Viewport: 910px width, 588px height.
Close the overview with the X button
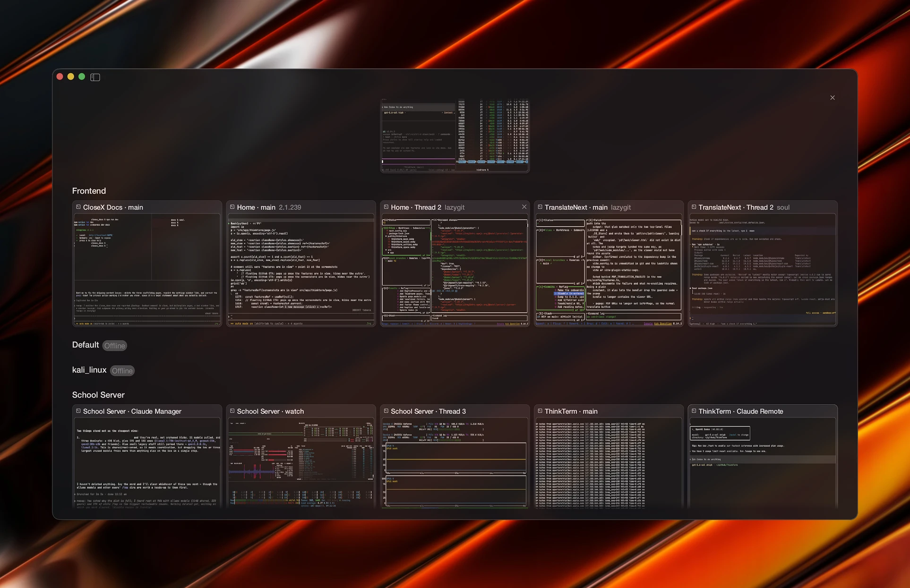(833, 98)
